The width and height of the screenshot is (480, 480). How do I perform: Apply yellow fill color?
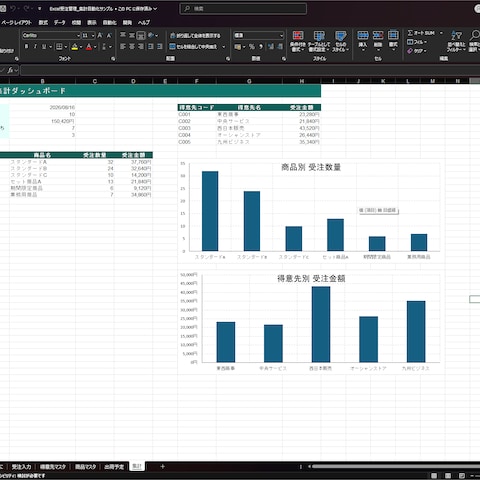point(75,47)
